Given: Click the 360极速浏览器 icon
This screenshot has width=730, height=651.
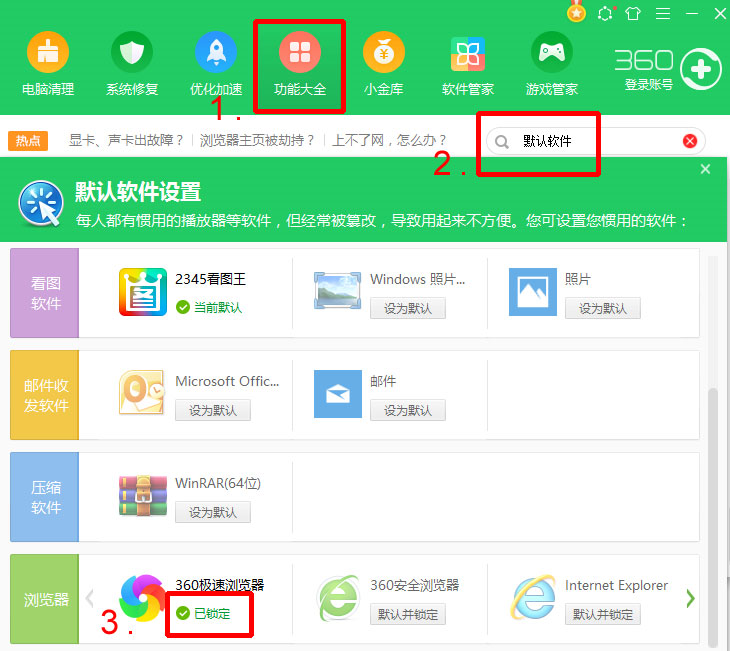Looking at the screenshot, I should (142, 598).
